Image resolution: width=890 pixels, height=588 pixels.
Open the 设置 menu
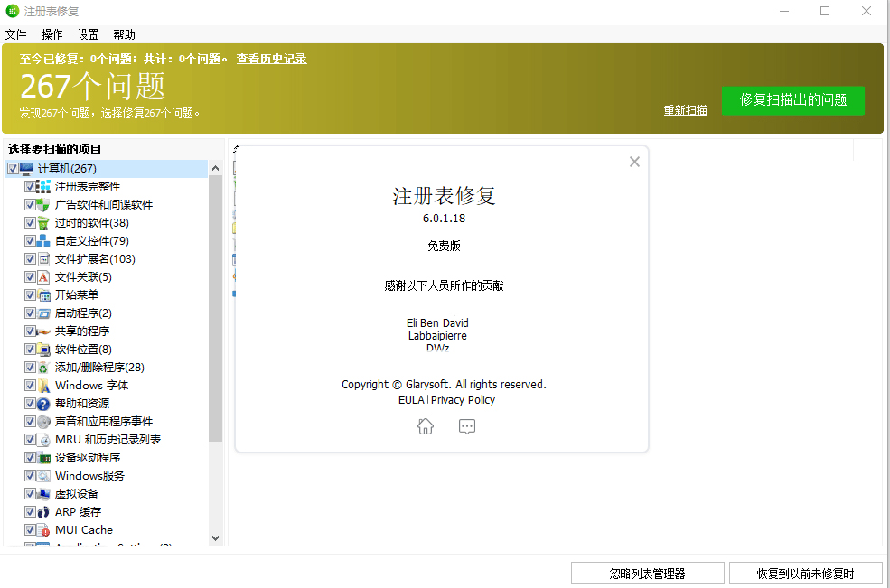point(88,34)
